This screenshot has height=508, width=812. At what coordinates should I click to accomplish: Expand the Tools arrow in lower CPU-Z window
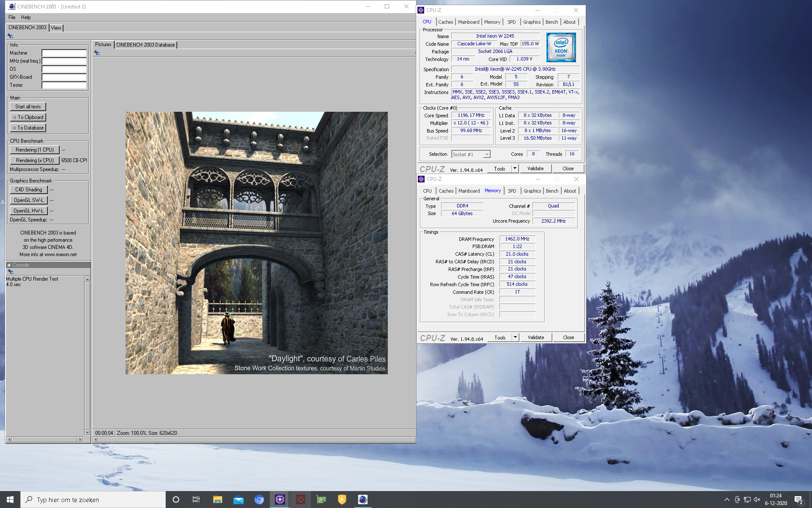click(x=515, y=337)
